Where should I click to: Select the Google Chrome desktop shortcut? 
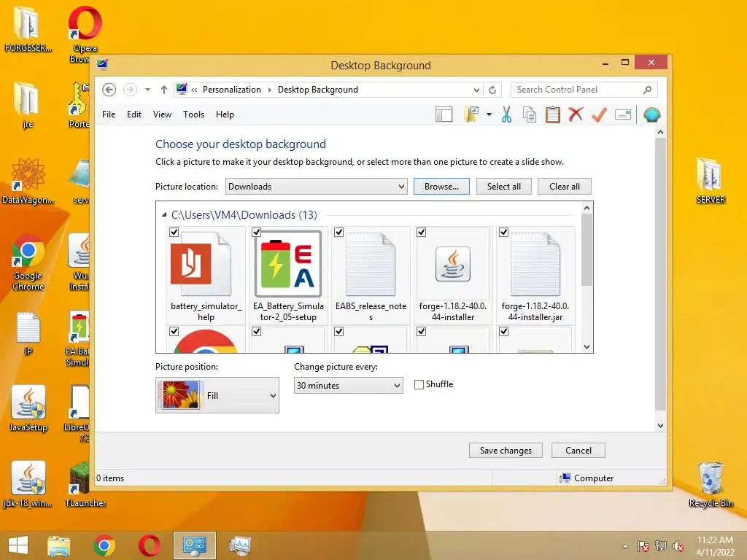[28, 262]
